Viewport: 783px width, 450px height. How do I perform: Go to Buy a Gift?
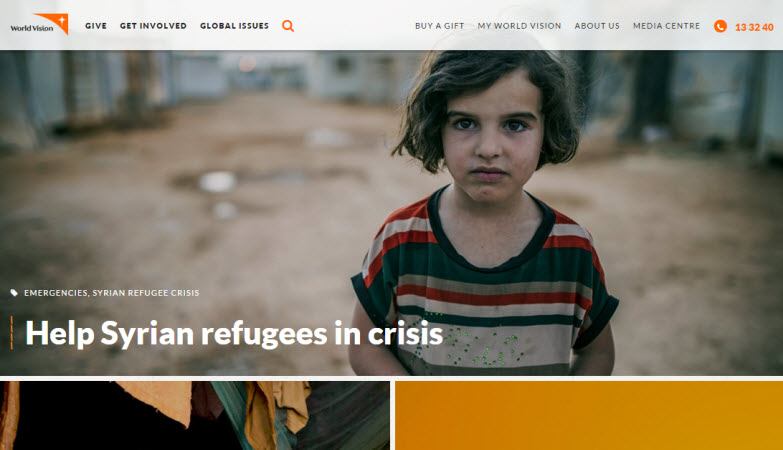439,26
